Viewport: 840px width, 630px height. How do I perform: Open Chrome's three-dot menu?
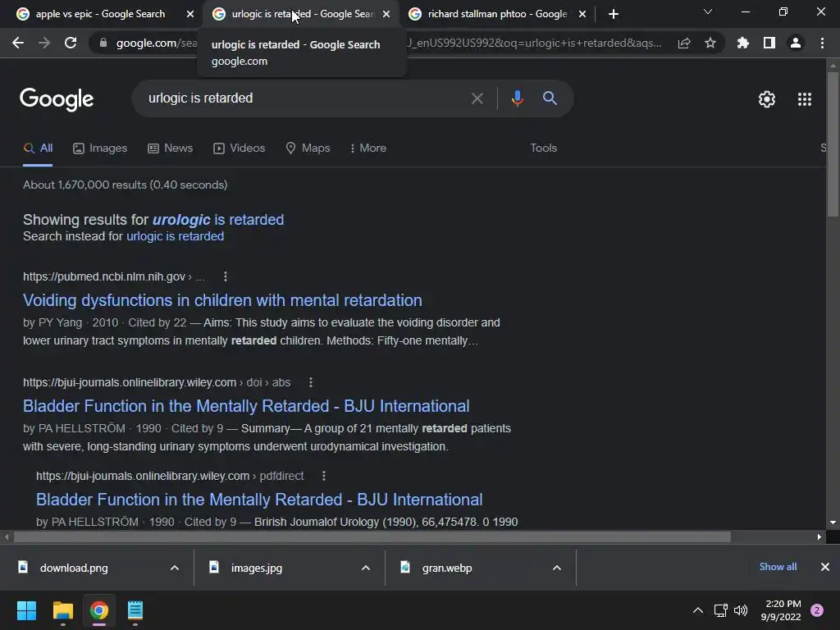(822, 43)
